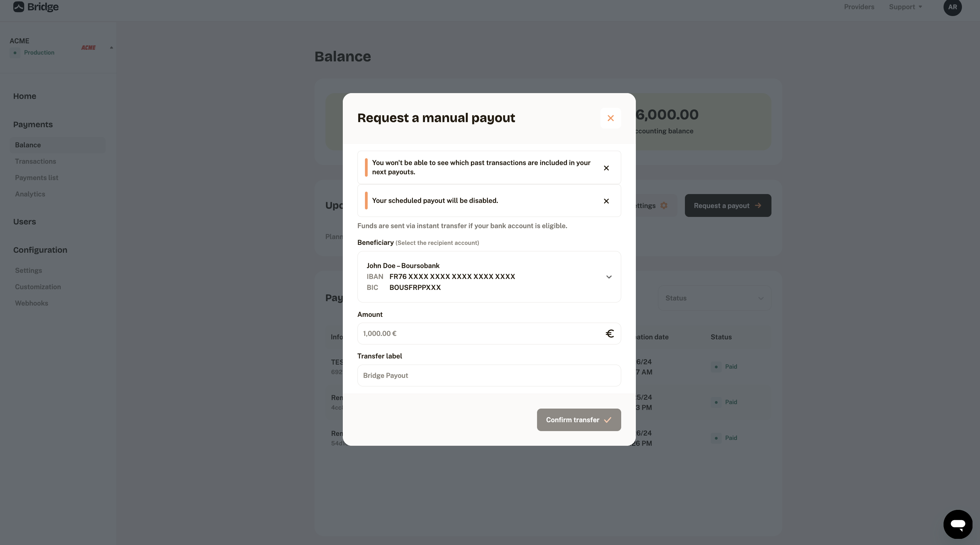Click the Status column header

tap(721, 337)
